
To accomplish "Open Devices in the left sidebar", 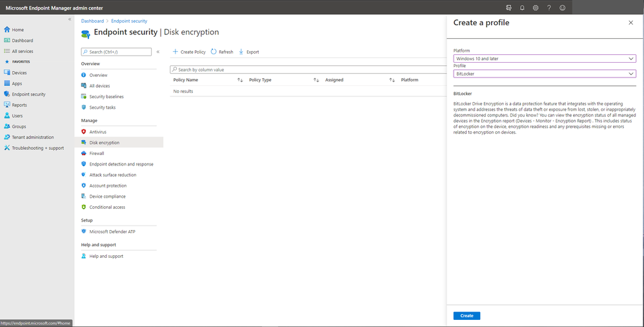I will point(19,73).
